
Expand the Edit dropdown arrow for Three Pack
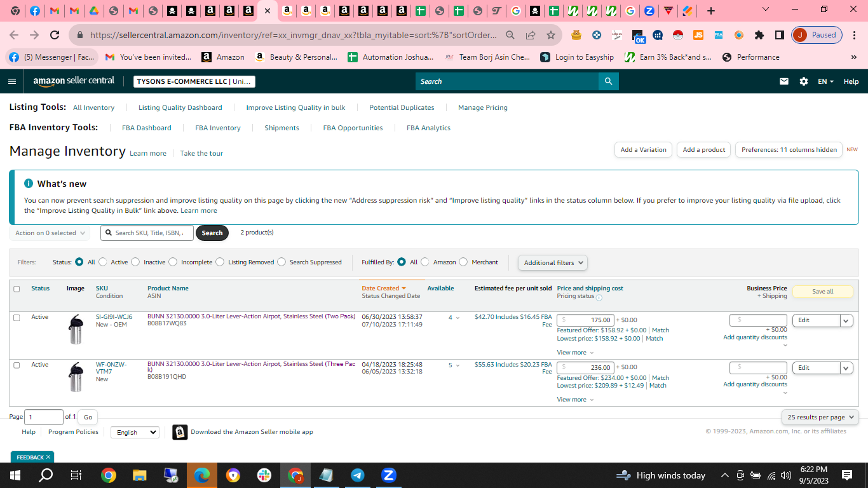coord(846,368)
